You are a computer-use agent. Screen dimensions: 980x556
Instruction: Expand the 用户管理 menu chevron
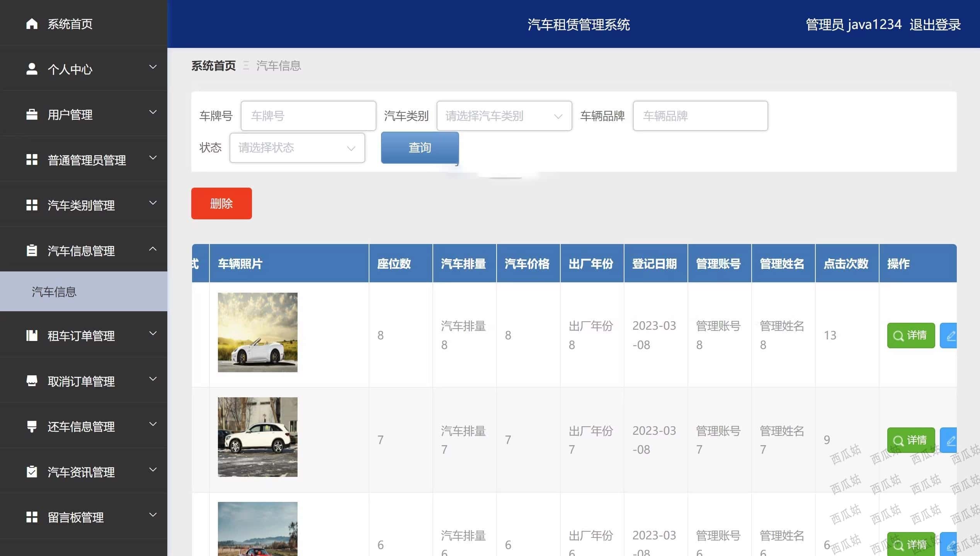pos(153,112)
